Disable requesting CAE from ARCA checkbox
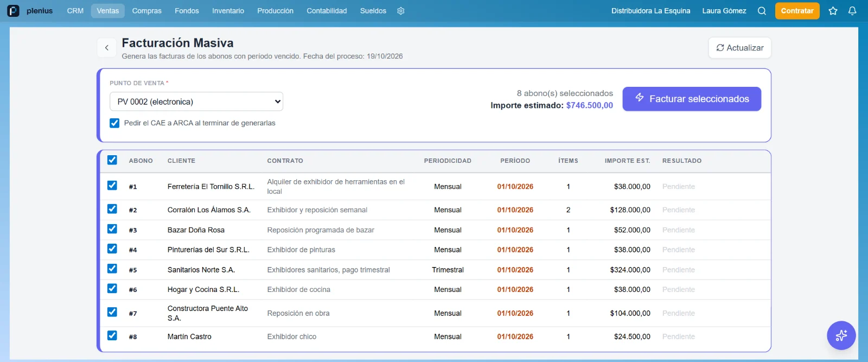 click(x=114, y=123)
